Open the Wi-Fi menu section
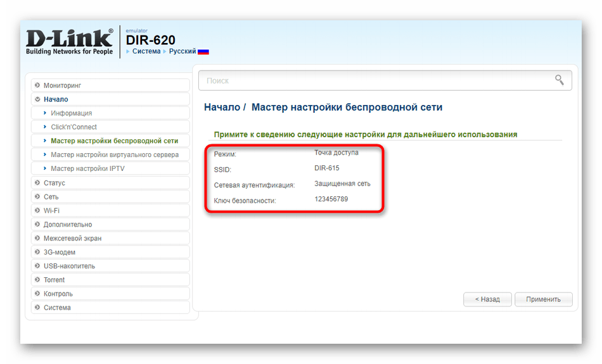Viewport: 602px width, 364px height. click(x=51, y=211)
